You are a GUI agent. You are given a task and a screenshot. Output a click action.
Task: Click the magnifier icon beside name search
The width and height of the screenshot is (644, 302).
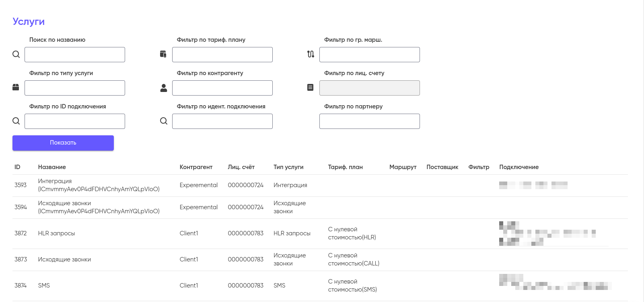[16, 54]
